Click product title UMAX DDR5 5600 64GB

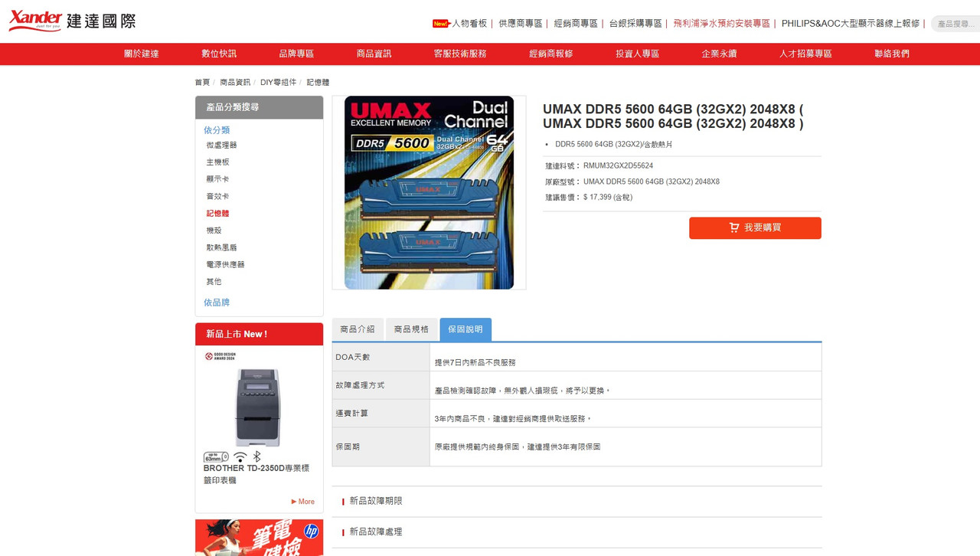point(674,116)
